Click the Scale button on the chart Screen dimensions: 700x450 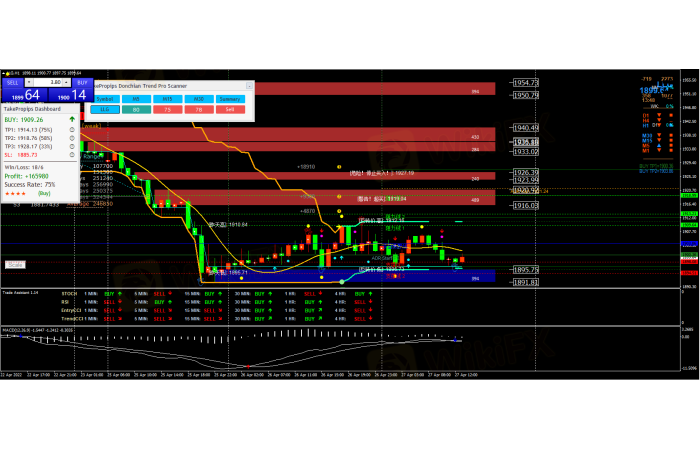(x=14, y=264)
